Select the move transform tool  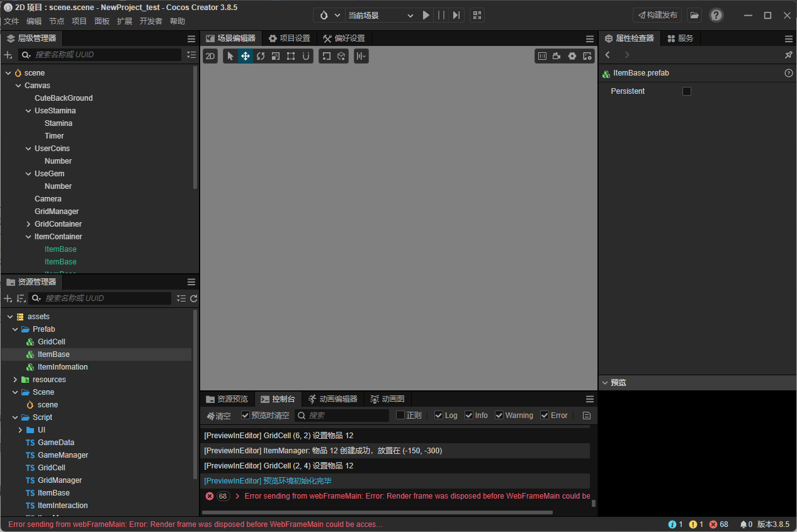246,56
